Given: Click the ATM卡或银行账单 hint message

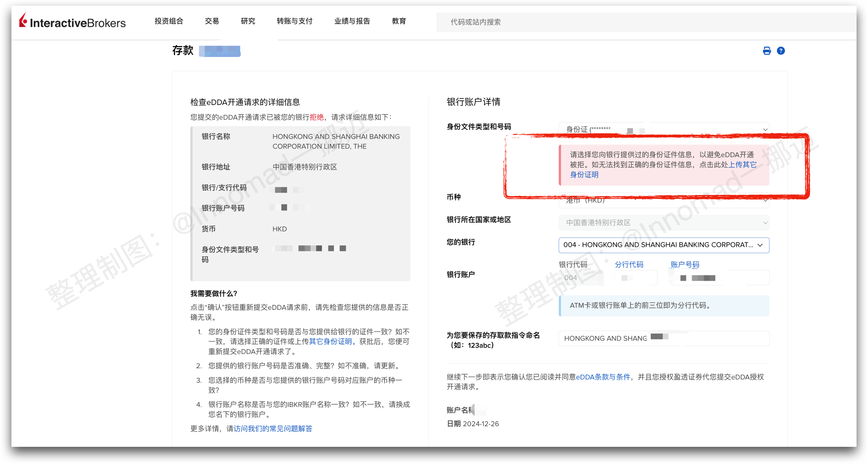Looking at the screenshot, I should tap(664, 306).
